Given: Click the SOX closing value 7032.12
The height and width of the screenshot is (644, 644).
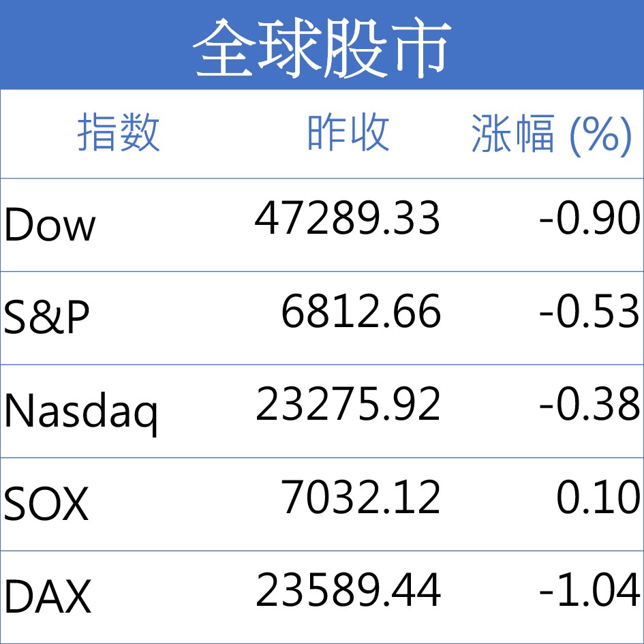Looking at the screenshot, I should [x=361, y=498].
